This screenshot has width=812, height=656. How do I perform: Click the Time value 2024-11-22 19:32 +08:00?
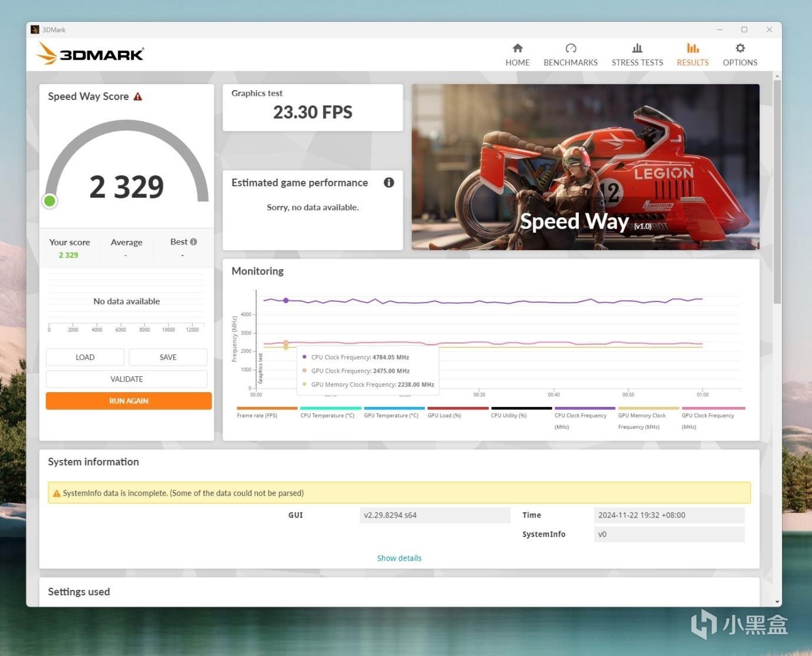pyautogui.click(x=669, y=515)
